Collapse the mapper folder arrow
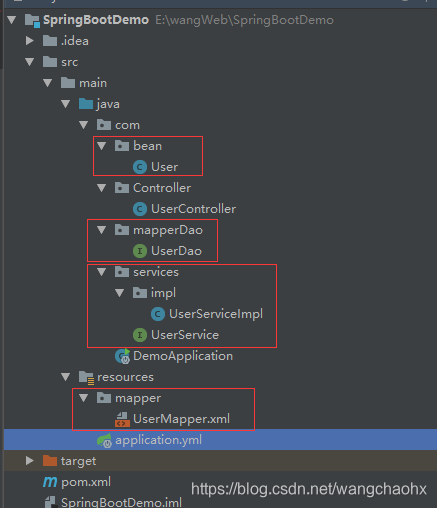437x508 pixels. tap(84, 398)
